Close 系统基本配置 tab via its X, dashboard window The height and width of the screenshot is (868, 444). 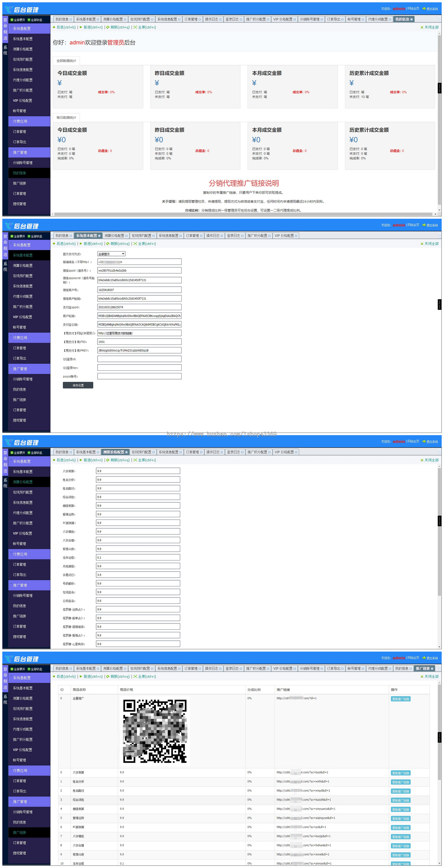coord(98,20)
